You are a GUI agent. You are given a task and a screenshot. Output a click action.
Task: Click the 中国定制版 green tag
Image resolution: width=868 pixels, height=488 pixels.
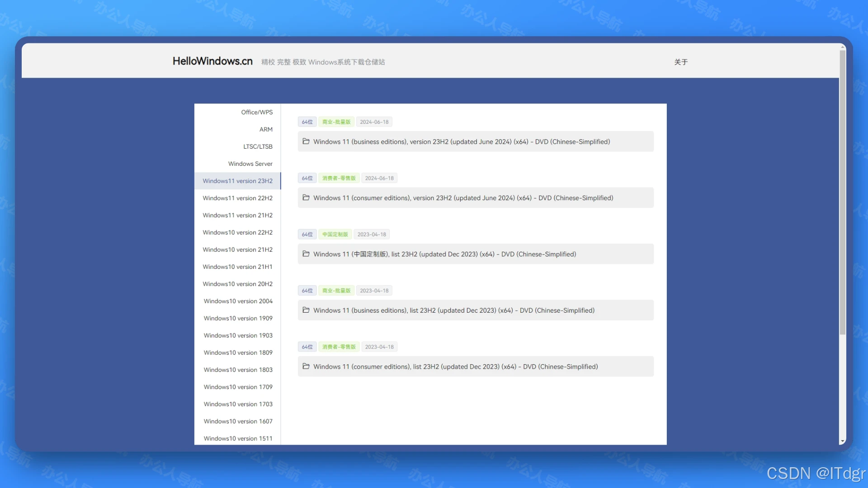335,235
